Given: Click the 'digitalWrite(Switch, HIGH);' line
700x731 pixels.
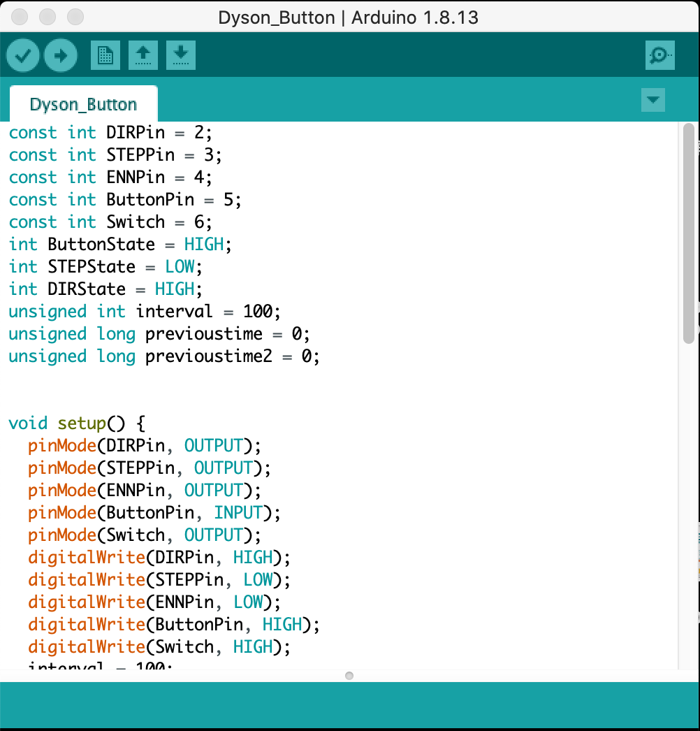Looking at the screenshot, I should (159, 647).
